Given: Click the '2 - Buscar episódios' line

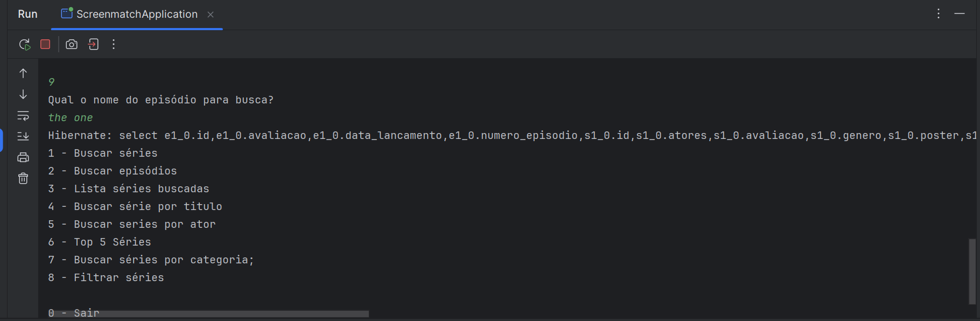Looking at the screenshot, I should [x=113, y=171].
